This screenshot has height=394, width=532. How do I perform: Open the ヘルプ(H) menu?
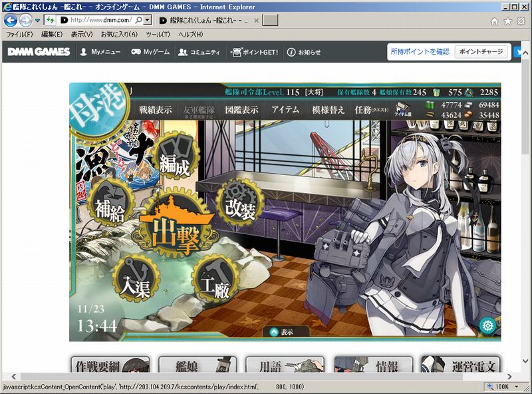191,35
